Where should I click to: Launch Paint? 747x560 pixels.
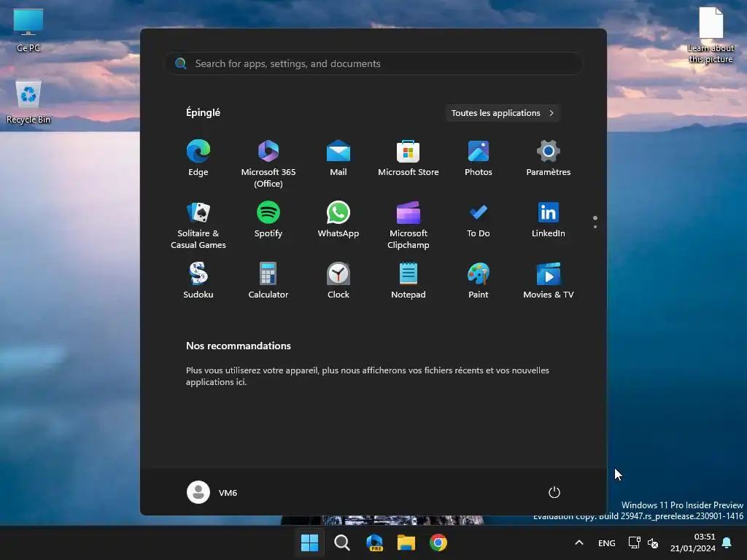[x=479, y=281]
